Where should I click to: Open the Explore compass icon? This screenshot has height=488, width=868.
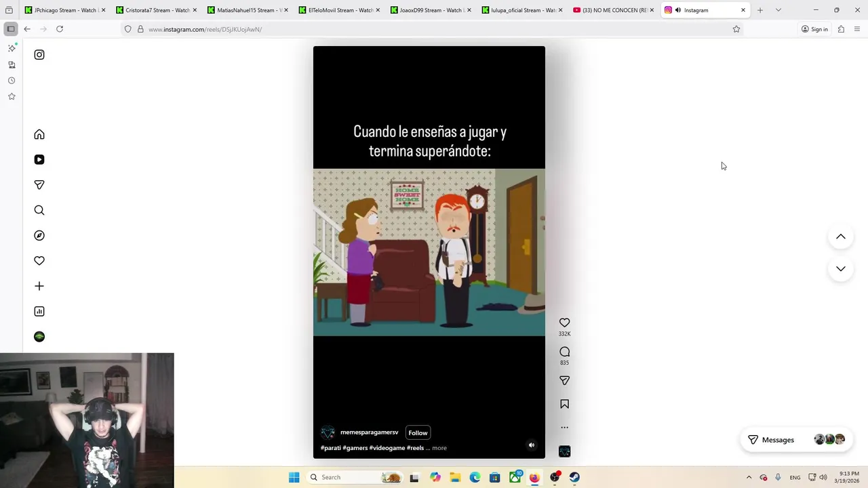pyautogui.click(x=39, y=235)
